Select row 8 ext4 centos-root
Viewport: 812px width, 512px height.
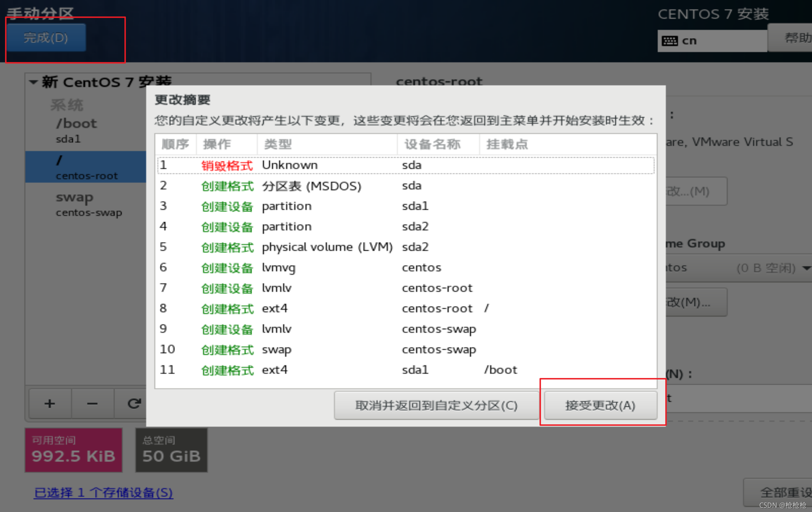click(x=406, y=308)
